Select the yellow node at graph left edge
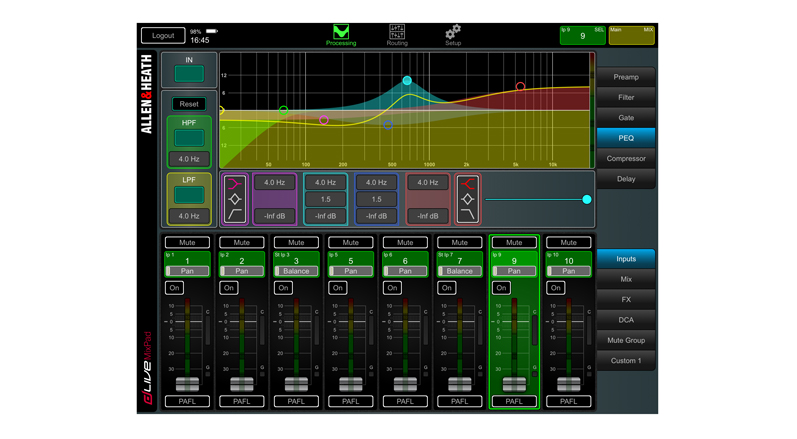This screenshot has height=439, width=797. pyautogui.click(x=222, y=110)
